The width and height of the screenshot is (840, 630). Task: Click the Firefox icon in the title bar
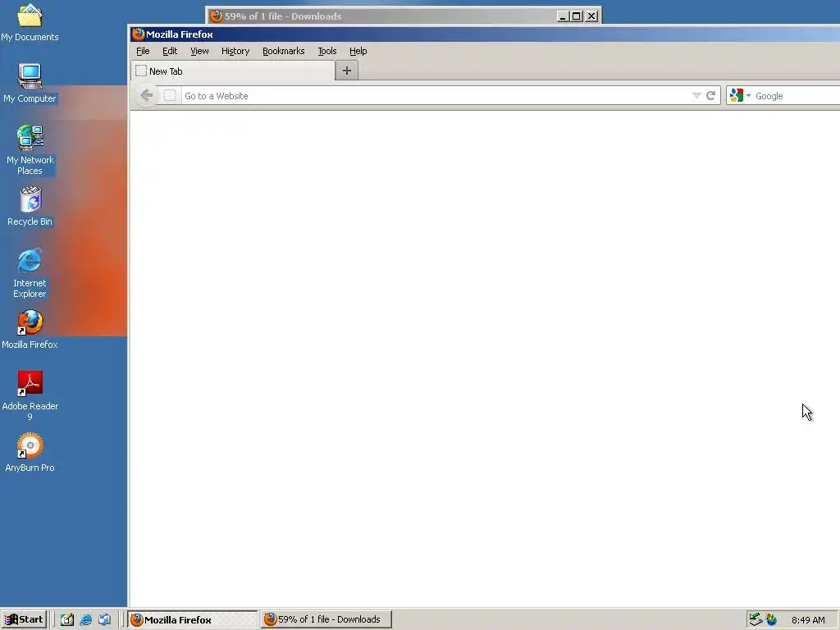pos(138,34)
